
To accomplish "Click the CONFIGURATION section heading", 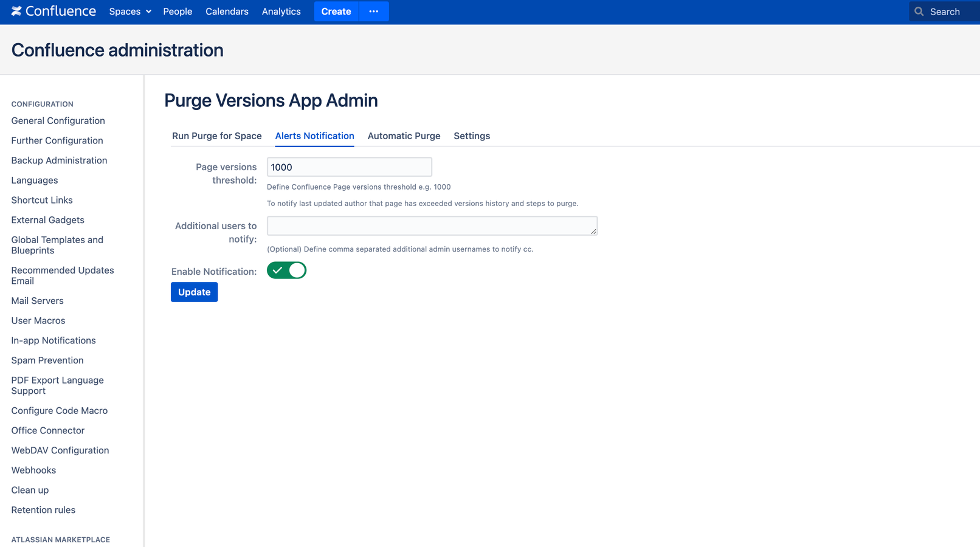I will [x=42, y=105].
